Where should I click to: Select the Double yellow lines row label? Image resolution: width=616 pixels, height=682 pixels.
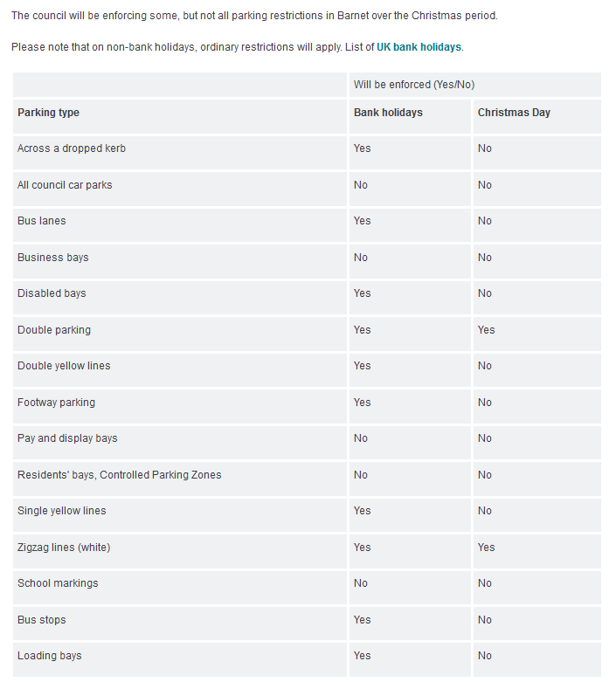click(x=64, y=366)
